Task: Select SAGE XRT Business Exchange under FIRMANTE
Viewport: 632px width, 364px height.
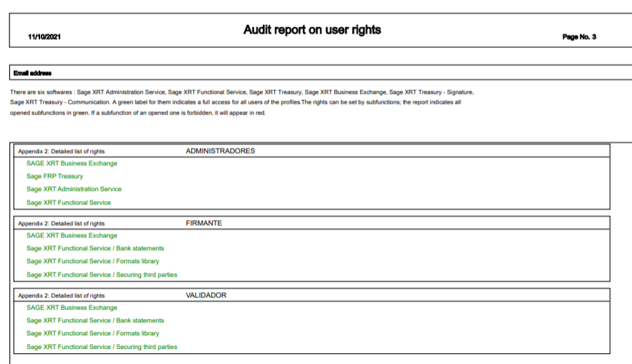Action: click(72, 236)
